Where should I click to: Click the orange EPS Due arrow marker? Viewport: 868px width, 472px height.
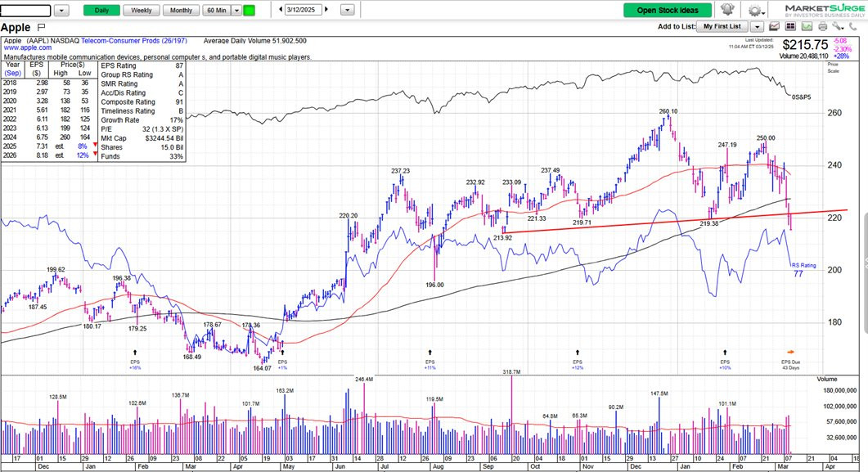pyautogui.click(x=790, y=352)
